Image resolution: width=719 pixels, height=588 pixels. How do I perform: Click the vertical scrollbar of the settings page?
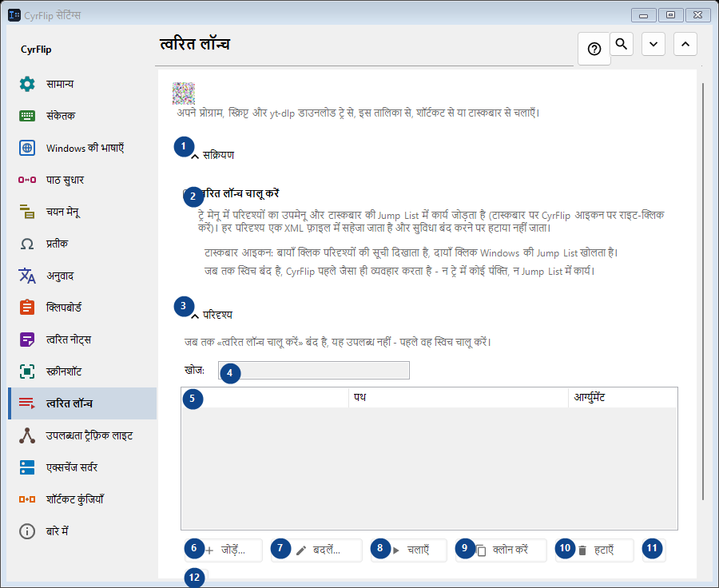(x=703, y=292)
